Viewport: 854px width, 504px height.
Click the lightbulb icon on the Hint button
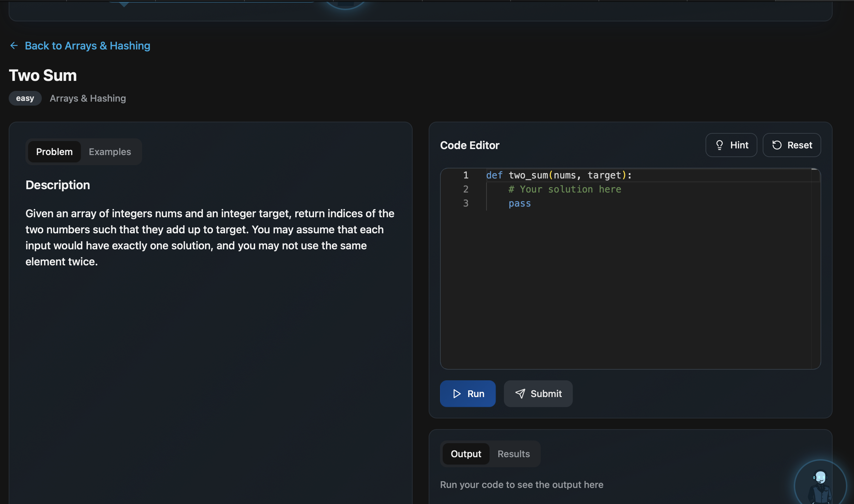point(719,145)
